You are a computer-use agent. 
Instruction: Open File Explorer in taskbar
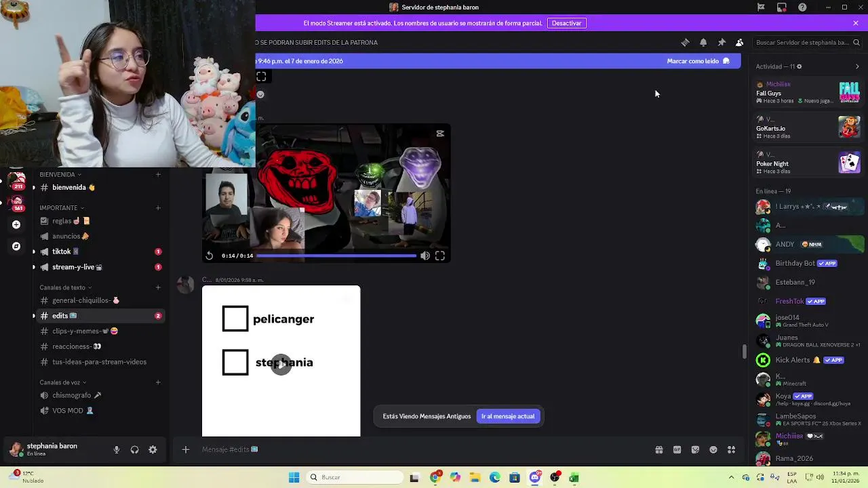[475, 477]
